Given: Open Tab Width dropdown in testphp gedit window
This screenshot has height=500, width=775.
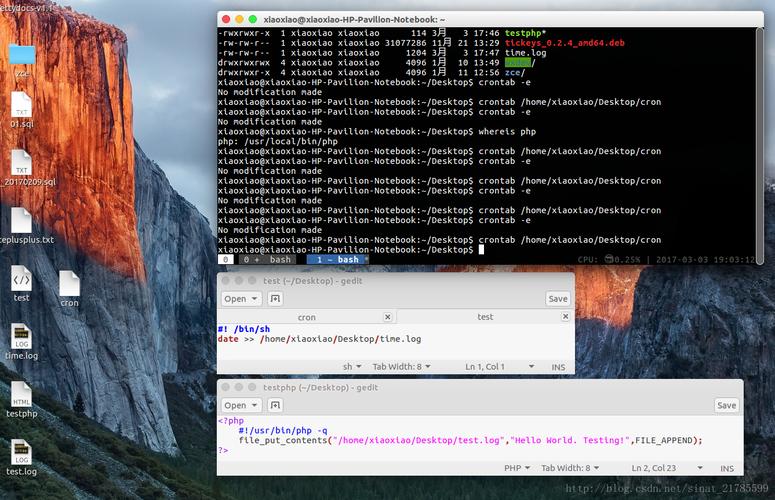Looking at the screenshot, I should point(570,468).
